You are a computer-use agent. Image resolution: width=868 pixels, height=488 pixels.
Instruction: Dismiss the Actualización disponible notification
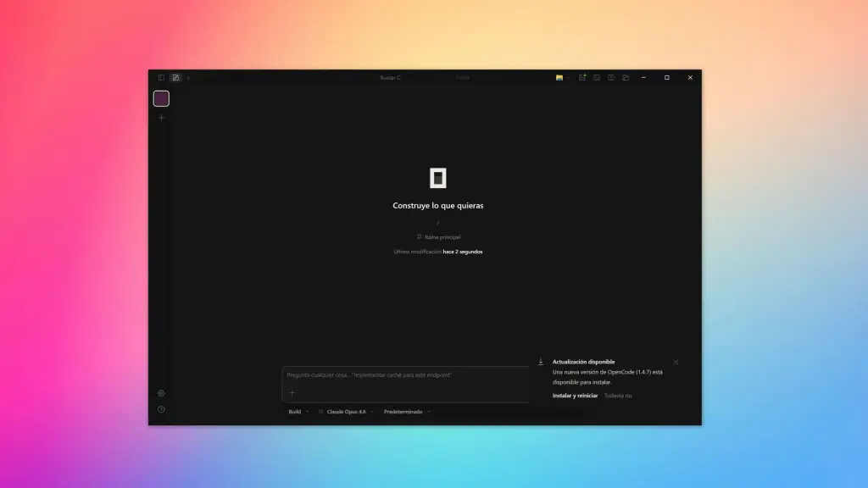pos(676,362)
